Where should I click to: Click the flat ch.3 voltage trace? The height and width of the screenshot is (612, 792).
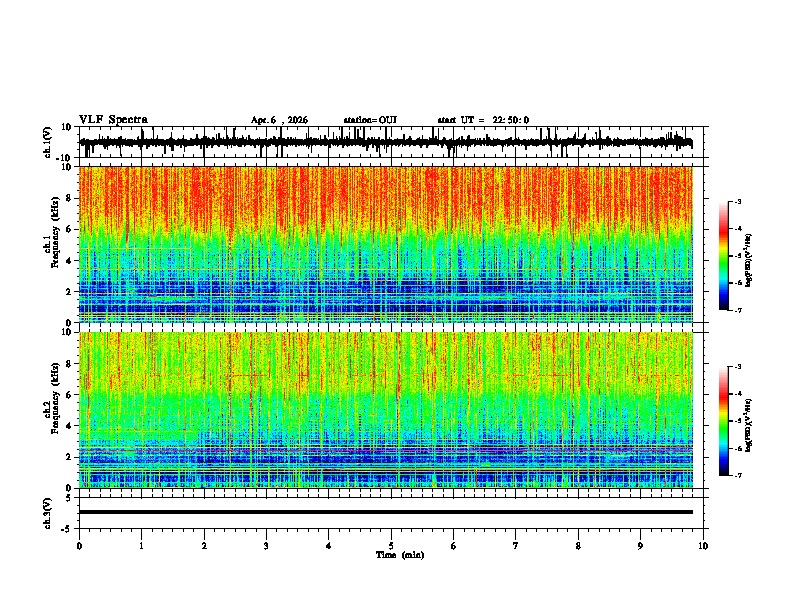(x=386, y=512)
